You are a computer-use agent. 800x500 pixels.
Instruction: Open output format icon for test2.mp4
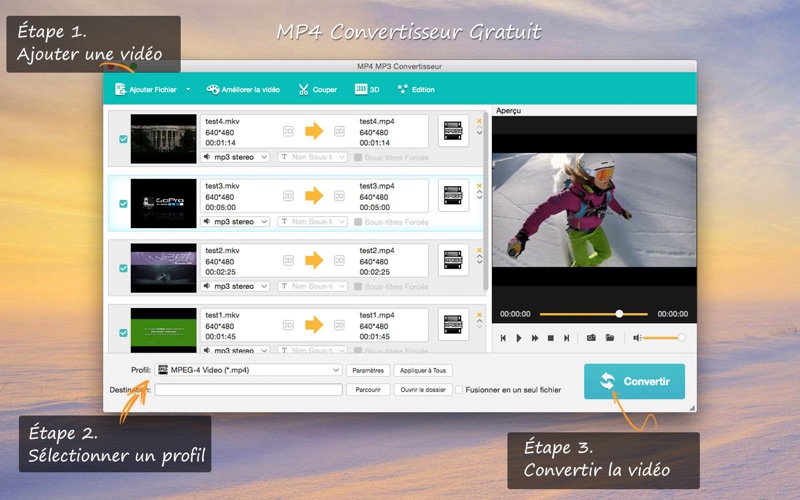[453, 260]
